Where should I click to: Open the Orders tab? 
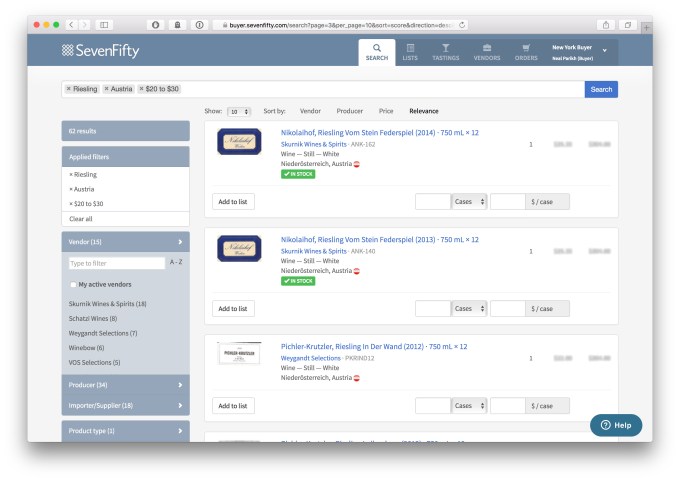526,52
